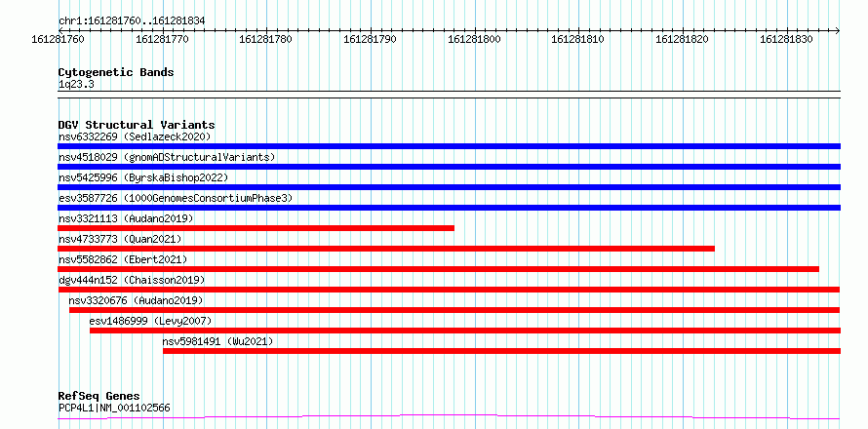Open dgv444n152 (Chaisson2019) variant label
Viewport: 868px width, 429px height.
point(132,280)
